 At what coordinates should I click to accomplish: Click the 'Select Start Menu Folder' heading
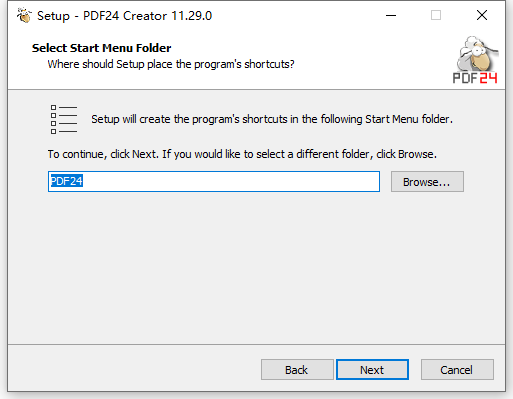(101, 48)
